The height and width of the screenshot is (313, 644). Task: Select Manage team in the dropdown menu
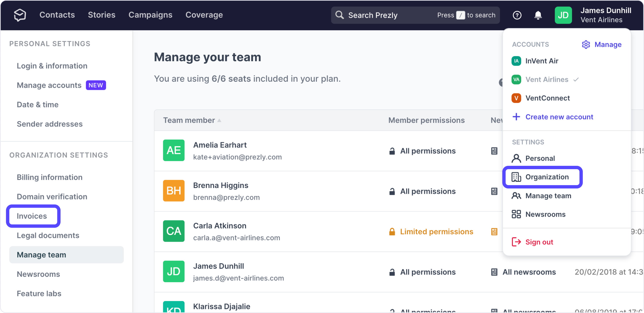tap(548, 196)
